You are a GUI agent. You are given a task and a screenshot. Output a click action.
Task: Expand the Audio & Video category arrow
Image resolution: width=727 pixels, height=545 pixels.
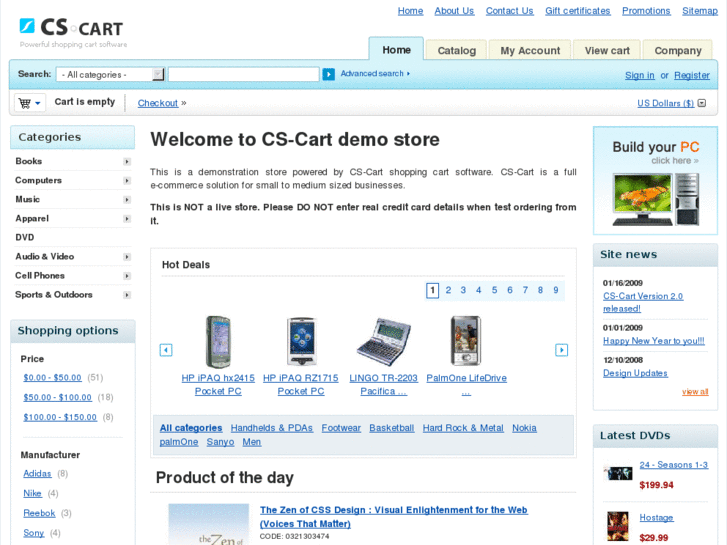127,256
